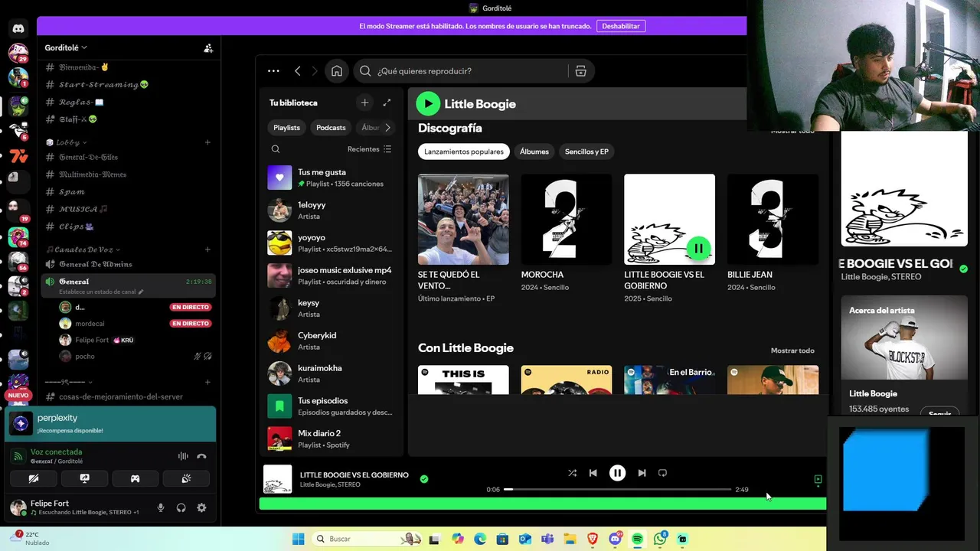Open the Spotify three-dots menu
Screen dimensions: 980x551
pyautogui.click(x=273, y=71)
